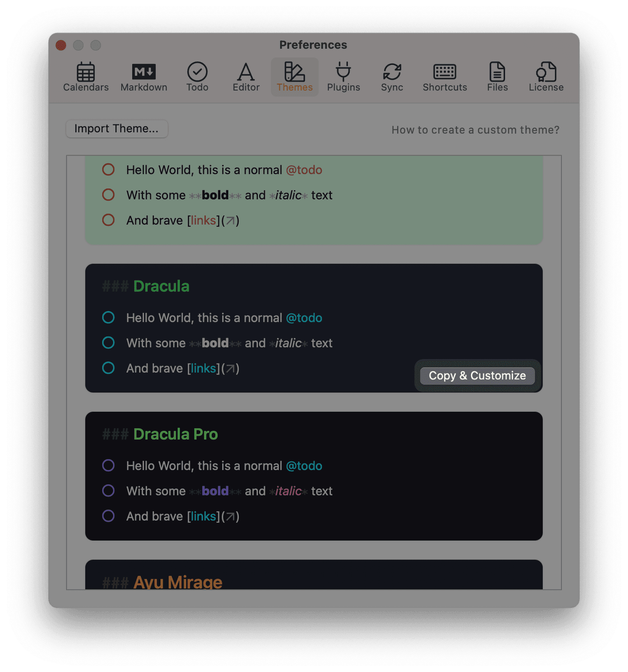This screenshot has height=672, width=628.
Task: Click the link arrow icon in Dracula card
Action: (230, 369)
